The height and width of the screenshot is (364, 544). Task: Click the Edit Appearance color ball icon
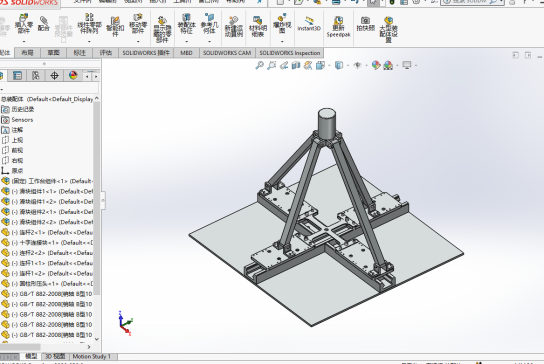[376, 65]
